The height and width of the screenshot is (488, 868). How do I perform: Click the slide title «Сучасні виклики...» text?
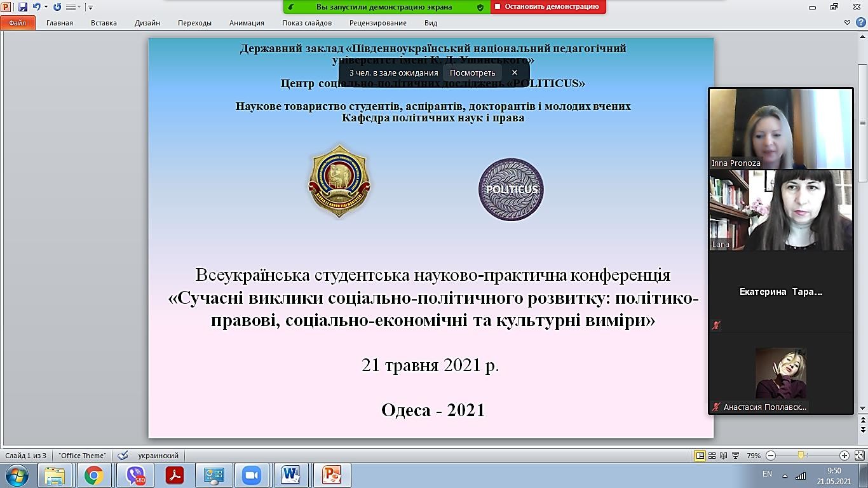[433, 309]
